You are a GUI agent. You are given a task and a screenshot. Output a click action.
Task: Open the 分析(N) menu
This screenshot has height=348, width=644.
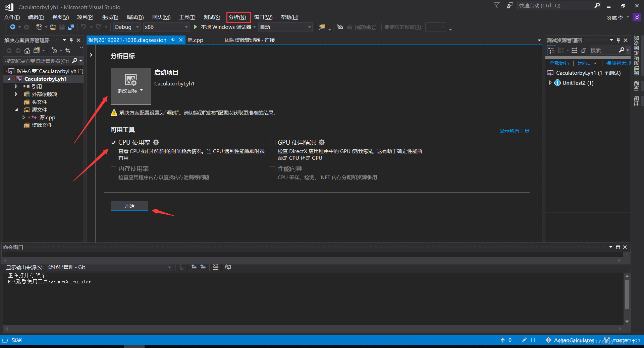tap(238, 17)
